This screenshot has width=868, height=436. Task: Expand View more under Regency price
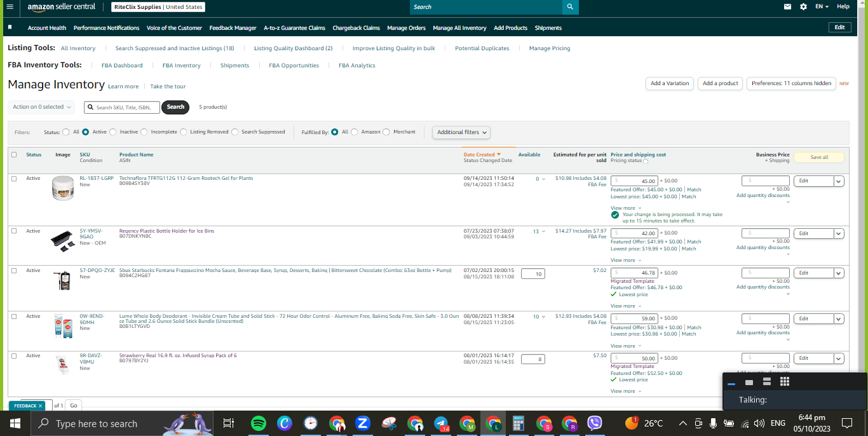[x=626, y=260]
